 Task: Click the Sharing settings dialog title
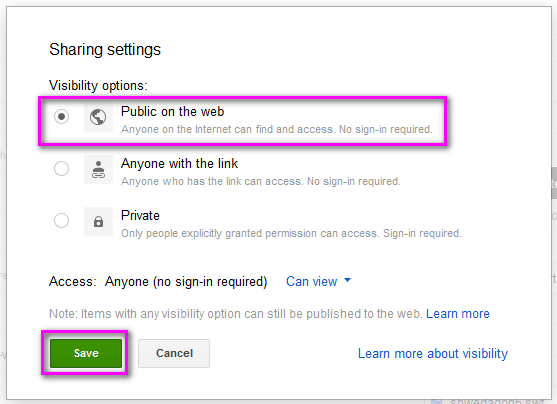(x=105, y=49)
